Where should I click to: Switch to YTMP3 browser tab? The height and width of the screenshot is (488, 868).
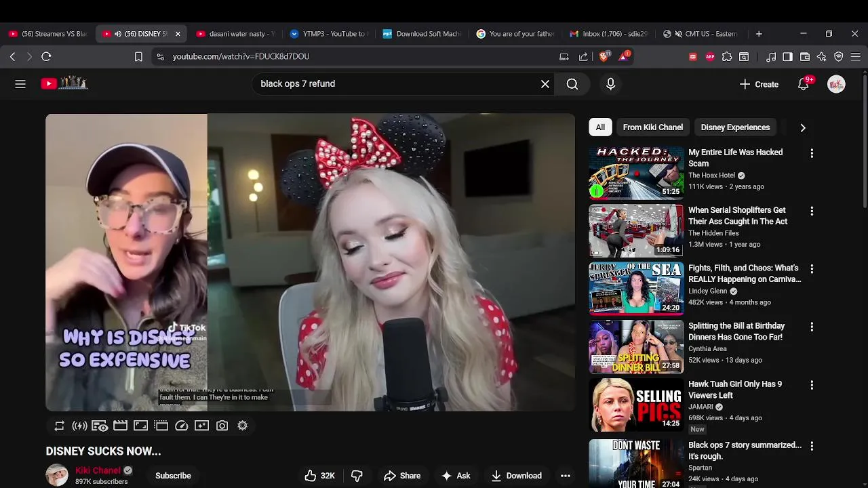point(329,34)
